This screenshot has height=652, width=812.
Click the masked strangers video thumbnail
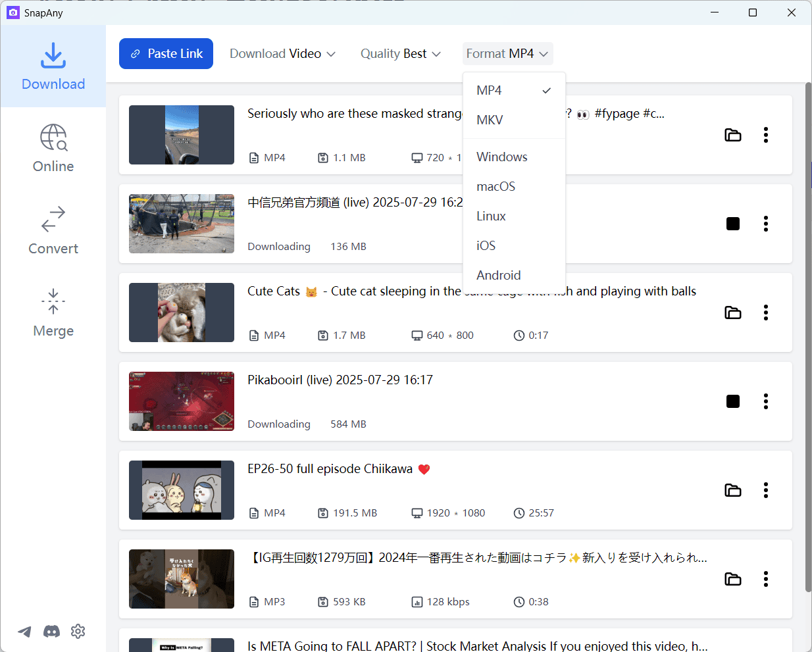coord(182,135)
